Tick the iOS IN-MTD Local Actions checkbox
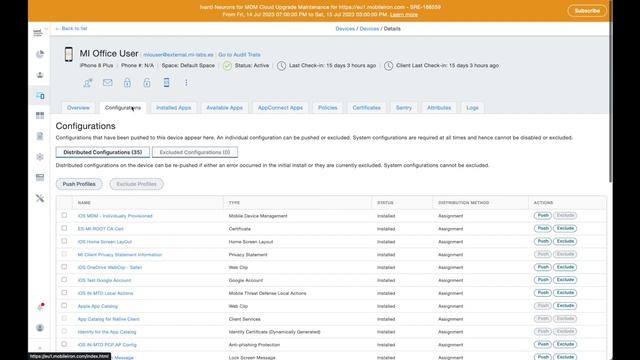640x360 pixels. click(x=64, y=292)
